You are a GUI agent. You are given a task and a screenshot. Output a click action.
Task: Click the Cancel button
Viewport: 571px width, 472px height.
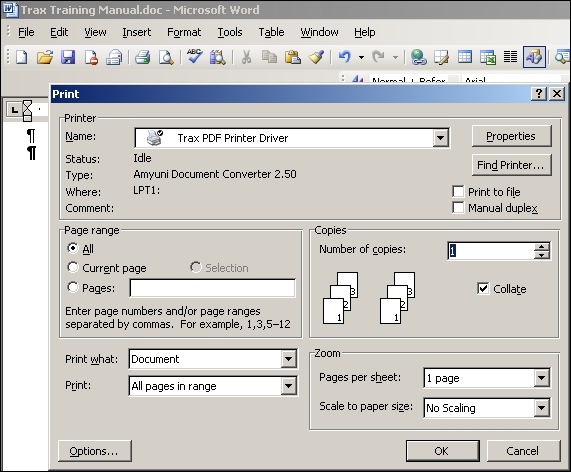pos(523,451)
